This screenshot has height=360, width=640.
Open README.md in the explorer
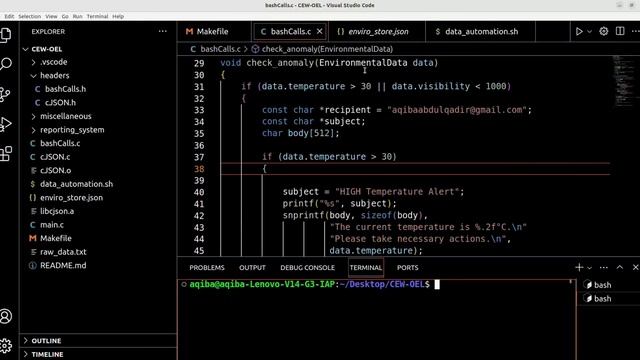(98, 265)
